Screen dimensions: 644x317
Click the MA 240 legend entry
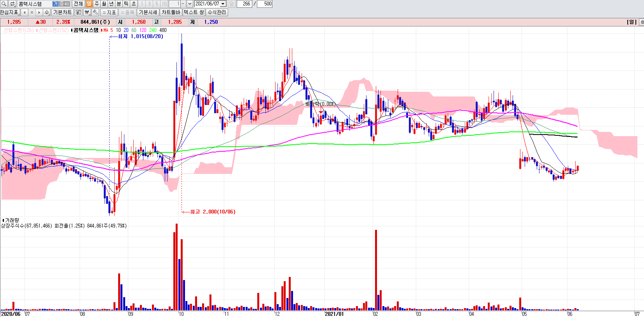point(153,30)
